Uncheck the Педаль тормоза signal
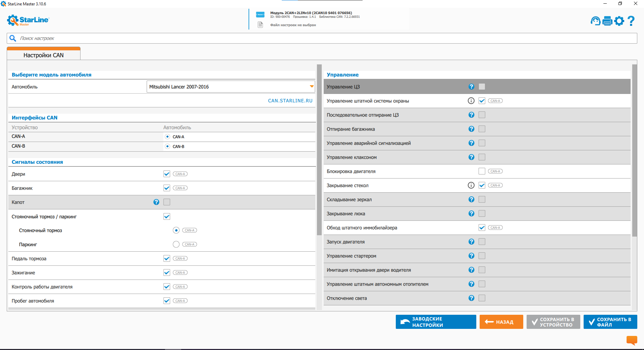The width and height of the screenshot is (644, 350). pos(167,258)
